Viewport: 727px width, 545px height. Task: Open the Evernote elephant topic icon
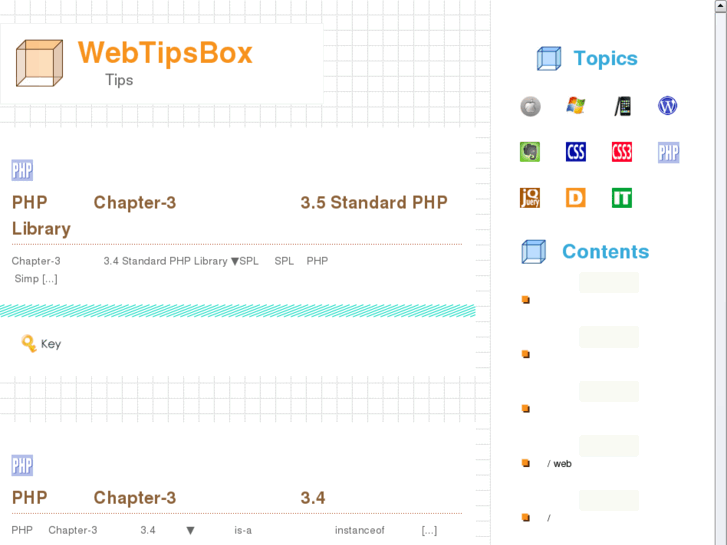click(530, 152)
